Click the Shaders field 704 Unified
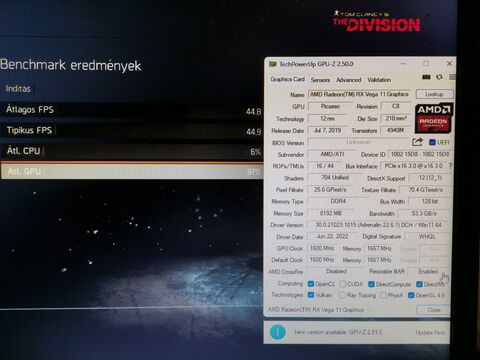 (x=335, y=178)
